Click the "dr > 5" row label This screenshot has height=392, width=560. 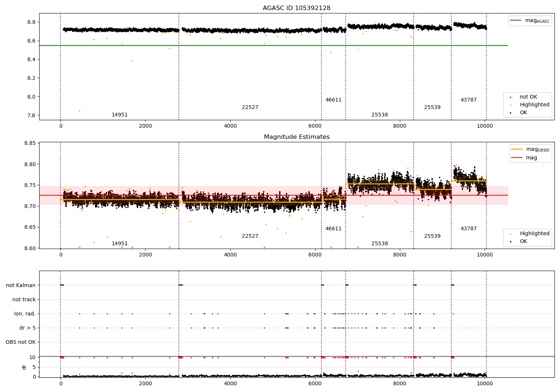28,328
